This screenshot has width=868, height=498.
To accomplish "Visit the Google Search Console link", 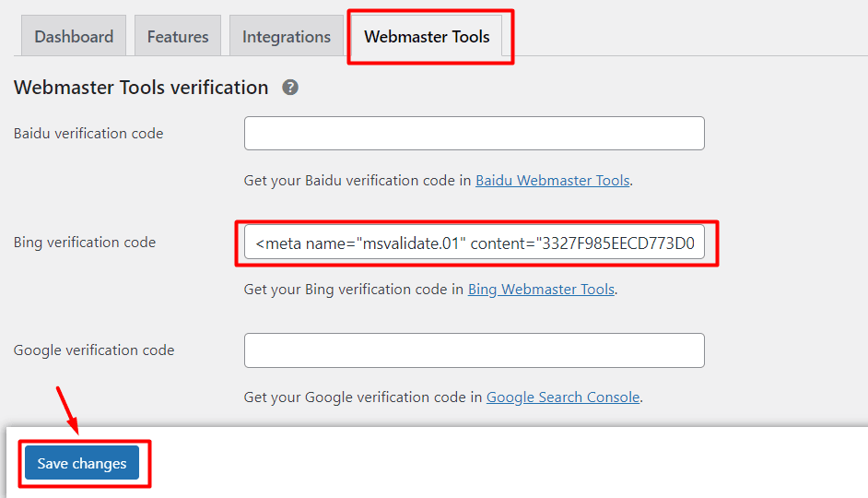I will pos(562,397).
